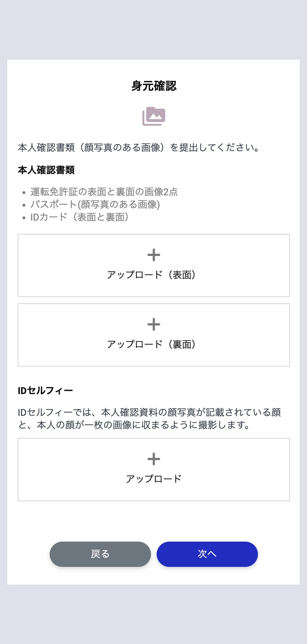Viewport: 307px width, 644px height.
Task: Click the photo gallery icon under the title
Action: tap(154, 116)
